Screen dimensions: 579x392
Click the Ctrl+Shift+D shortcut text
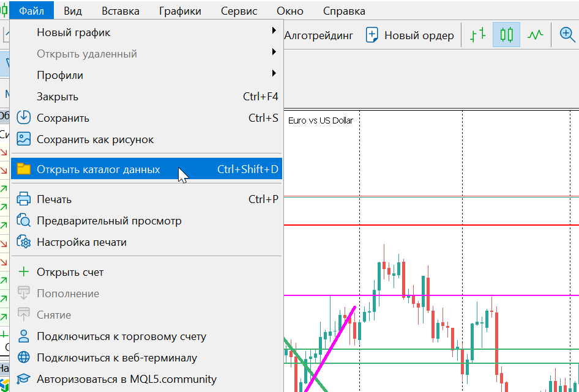click(248, 169)
